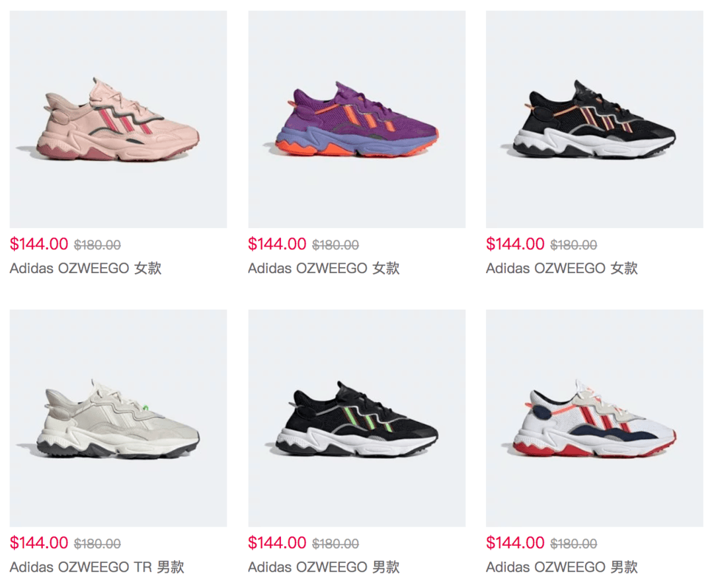Open the cream OZWEEGO TR men's shoe image
Viewport: 714px width, 588px height.
(x=118, y=418)
